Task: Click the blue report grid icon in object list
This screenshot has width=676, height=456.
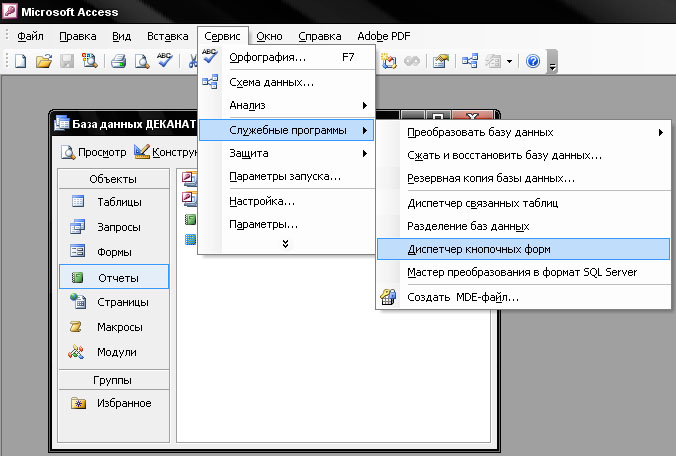Action: pos(190,239)
